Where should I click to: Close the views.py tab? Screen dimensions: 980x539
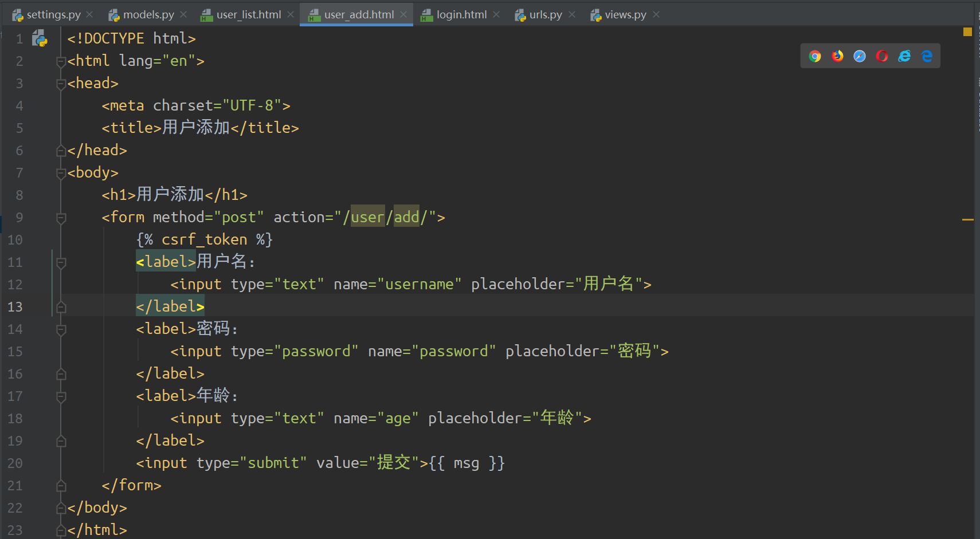click(x=656, y=15)
